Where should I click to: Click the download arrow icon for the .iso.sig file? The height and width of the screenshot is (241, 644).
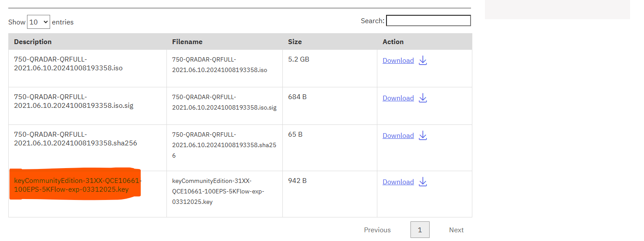pyautogui.click(x=423, y=98)
